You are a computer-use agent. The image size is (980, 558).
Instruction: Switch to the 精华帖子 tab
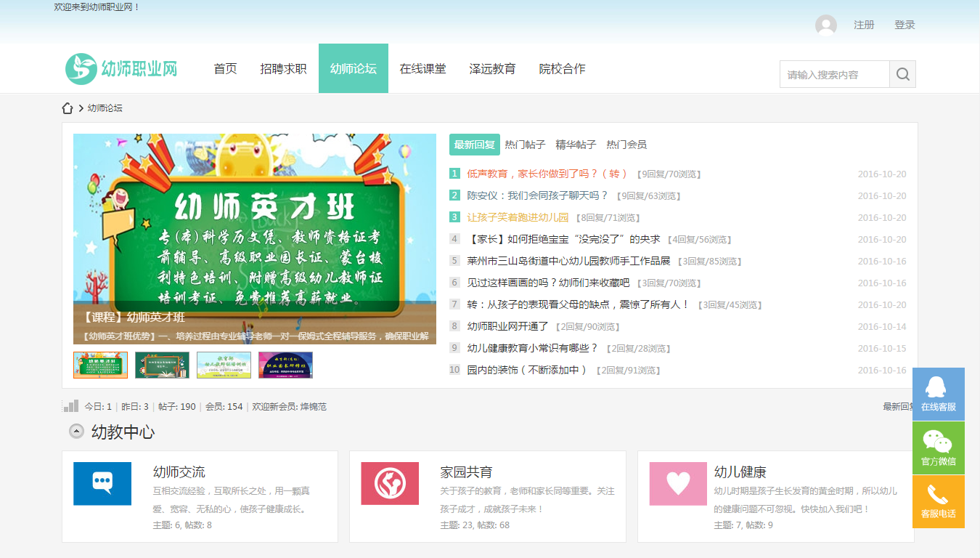click(576, 145)
